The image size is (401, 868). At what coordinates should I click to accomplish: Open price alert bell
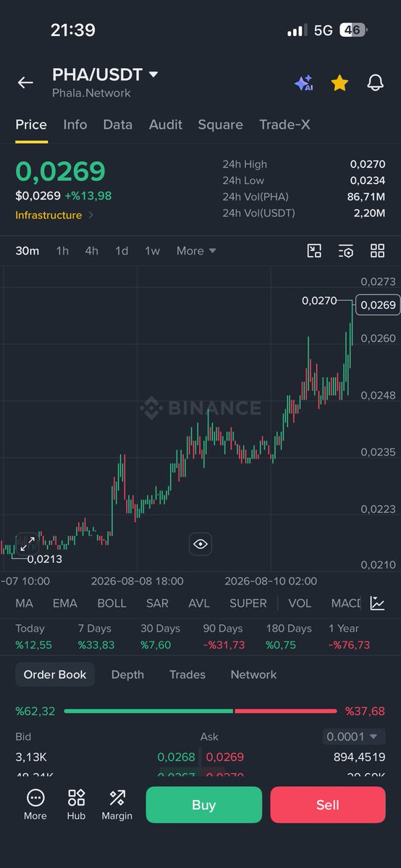[375, 82]
